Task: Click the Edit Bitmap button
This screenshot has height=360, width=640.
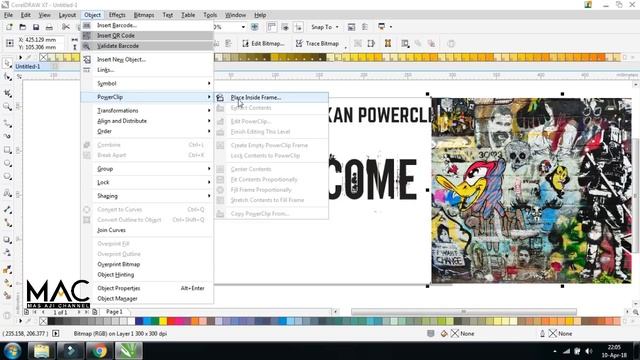Action: [263, 43]
